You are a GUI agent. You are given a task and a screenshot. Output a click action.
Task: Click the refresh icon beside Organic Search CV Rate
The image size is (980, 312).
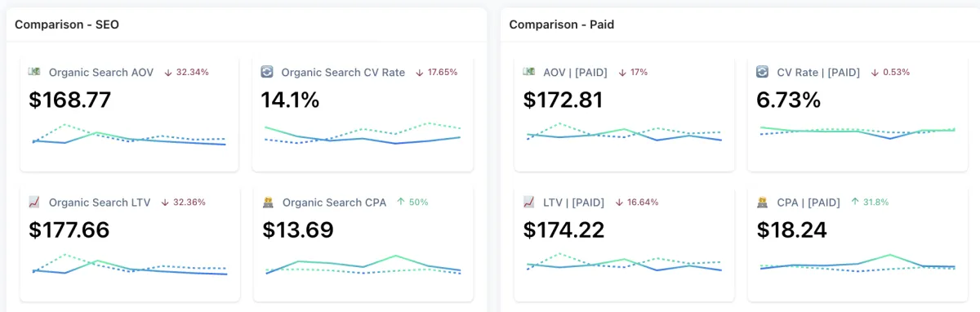click(267, 72)
